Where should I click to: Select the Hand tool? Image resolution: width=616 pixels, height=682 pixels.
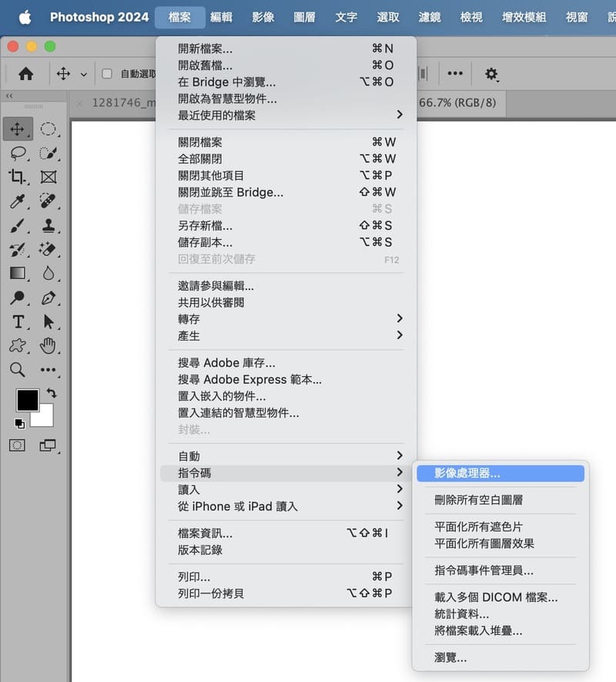[x=49, y=346]
